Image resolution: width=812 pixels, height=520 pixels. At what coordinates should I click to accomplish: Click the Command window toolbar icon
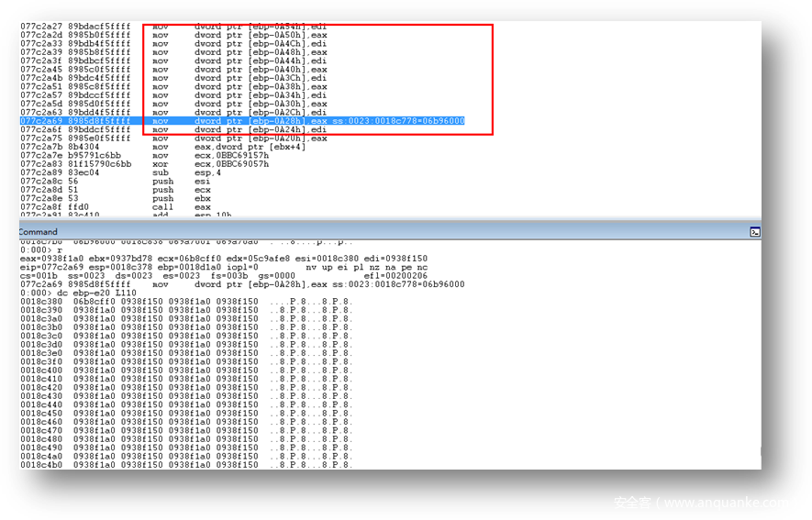(754, 232)
